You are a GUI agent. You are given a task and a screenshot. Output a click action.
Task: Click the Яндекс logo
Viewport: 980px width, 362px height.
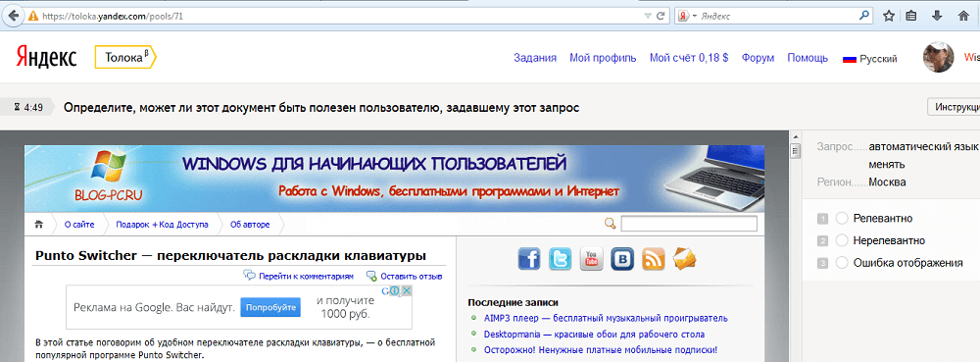pos(46,57)
